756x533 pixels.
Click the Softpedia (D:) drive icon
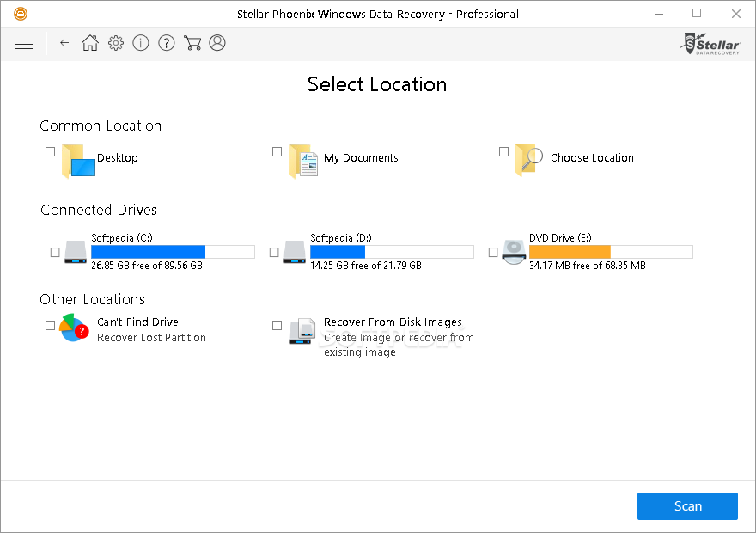295,252
